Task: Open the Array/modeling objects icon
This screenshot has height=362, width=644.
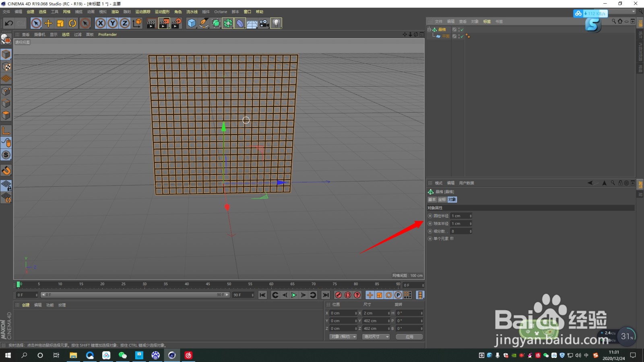Action: (x=228, y=23)
